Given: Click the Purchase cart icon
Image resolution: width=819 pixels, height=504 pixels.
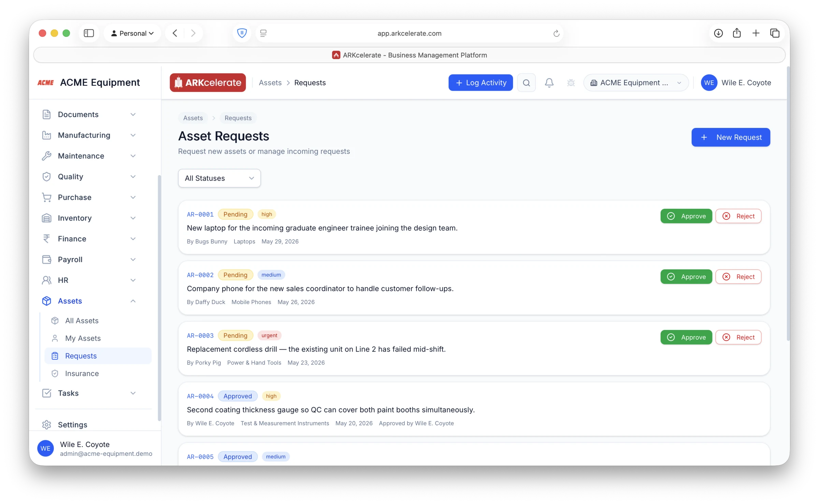Looking at the screenshot, I should [47, 197].
